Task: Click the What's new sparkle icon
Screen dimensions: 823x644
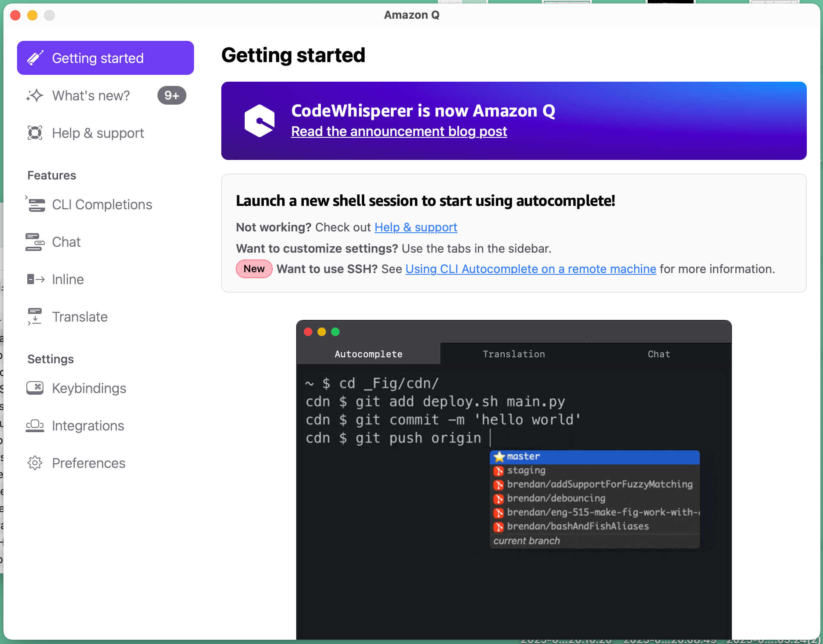Action: (x=35, y=95)
